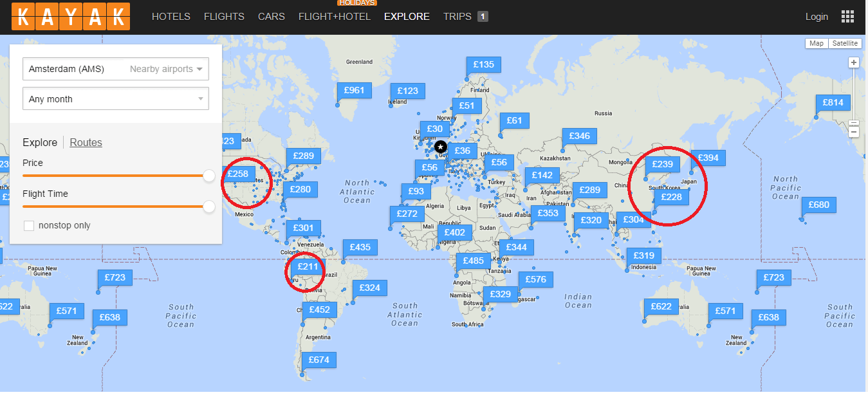Select the £211 price marker in South America
Image resolution: width=868 pixels, height=415 pixels.
pos(307,266)
